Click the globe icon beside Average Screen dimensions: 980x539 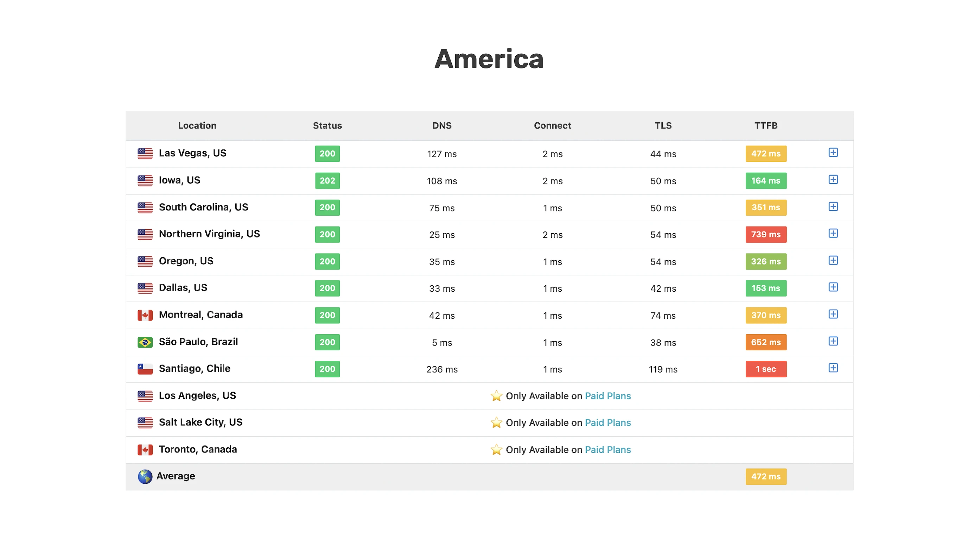coord(145,477)
